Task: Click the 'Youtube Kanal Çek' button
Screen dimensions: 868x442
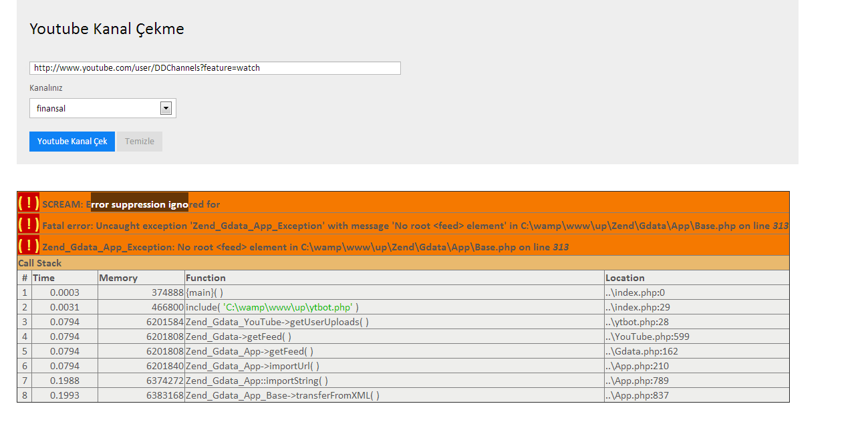Action: [72, 142]
